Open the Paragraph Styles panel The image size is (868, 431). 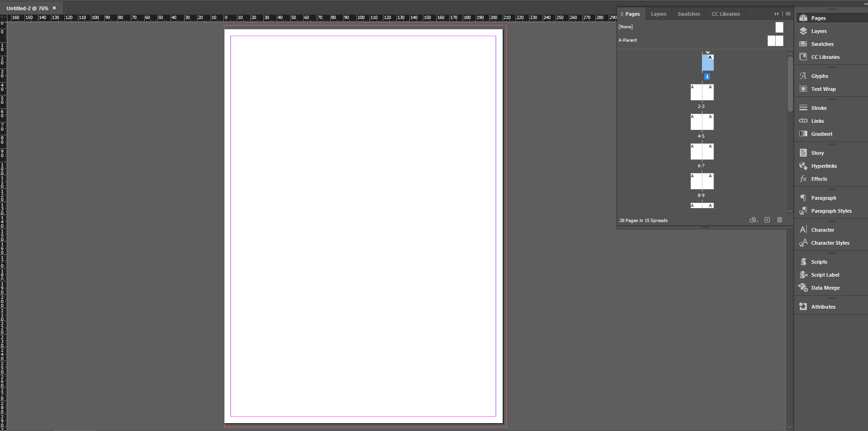click(x=831, y=211)
